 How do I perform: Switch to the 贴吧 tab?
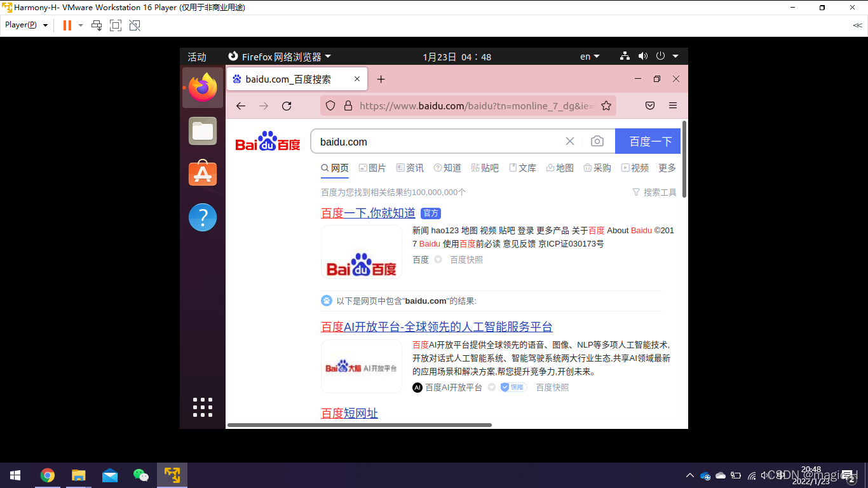[485, 168]
